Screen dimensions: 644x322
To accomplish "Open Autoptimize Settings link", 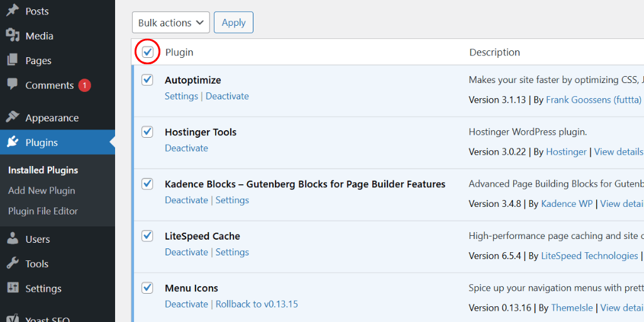I will pos(182,96).
